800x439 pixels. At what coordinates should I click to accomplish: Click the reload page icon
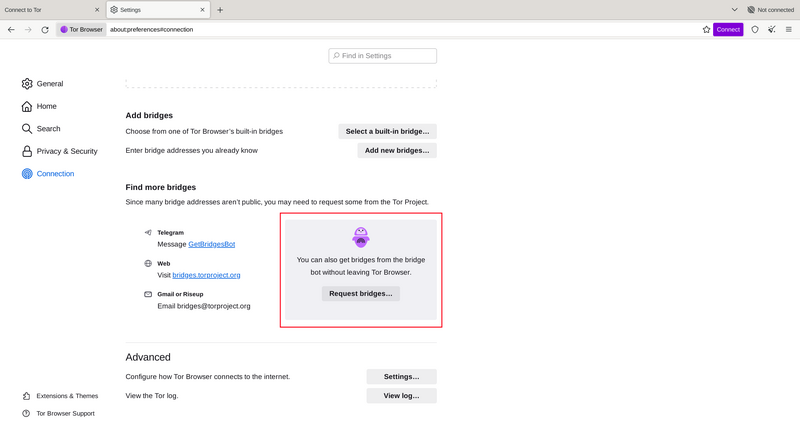tap(45, 30)
